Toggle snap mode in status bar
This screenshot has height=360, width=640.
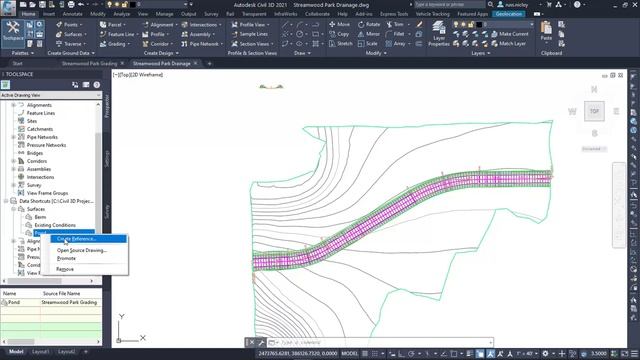[374, 353]
